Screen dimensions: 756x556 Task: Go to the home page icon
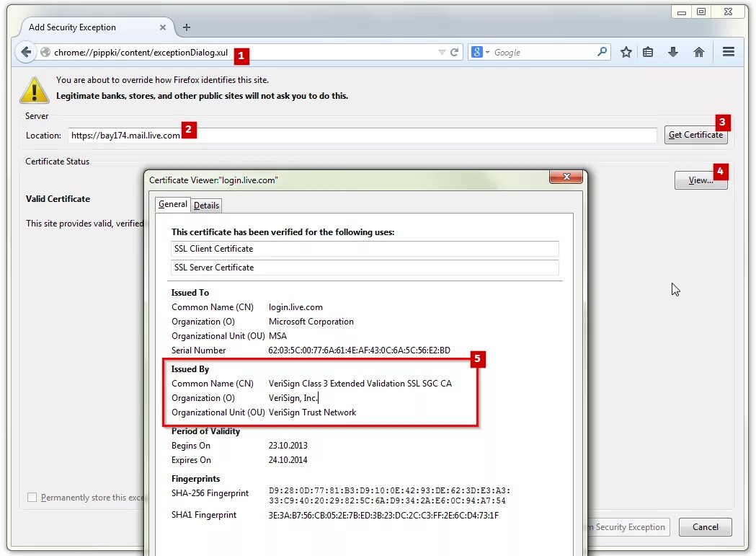point(698,52)
